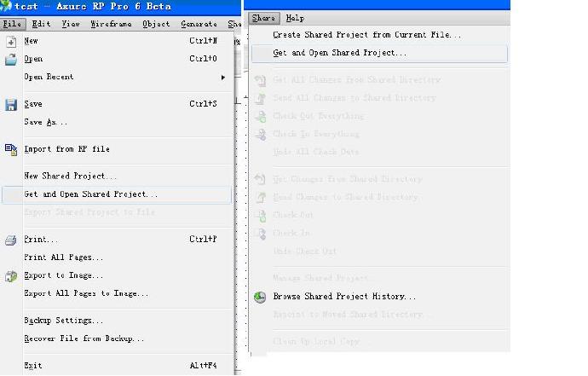Expand the Open Recent submenu arrow
The height and width of the screenshot is (376, 588).
click(223, 78)
